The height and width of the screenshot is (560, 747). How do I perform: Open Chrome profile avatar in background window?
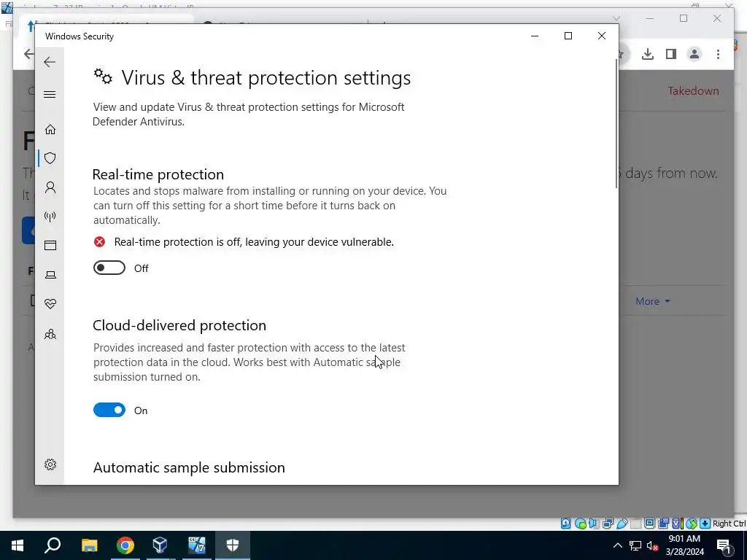point(694,54)
